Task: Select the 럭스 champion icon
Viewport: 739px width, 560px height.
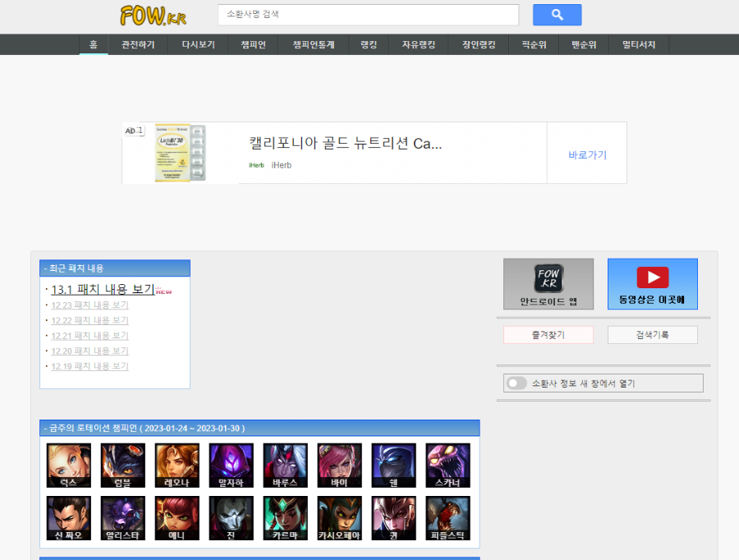Action: 69,466
